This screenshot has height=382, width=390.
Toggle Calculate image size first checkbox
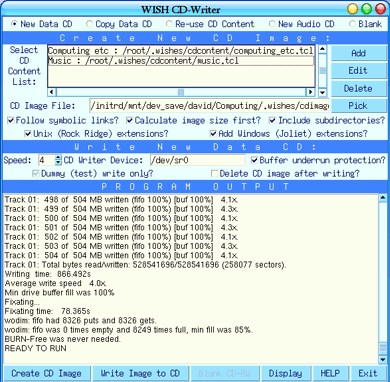pos(130,120)
